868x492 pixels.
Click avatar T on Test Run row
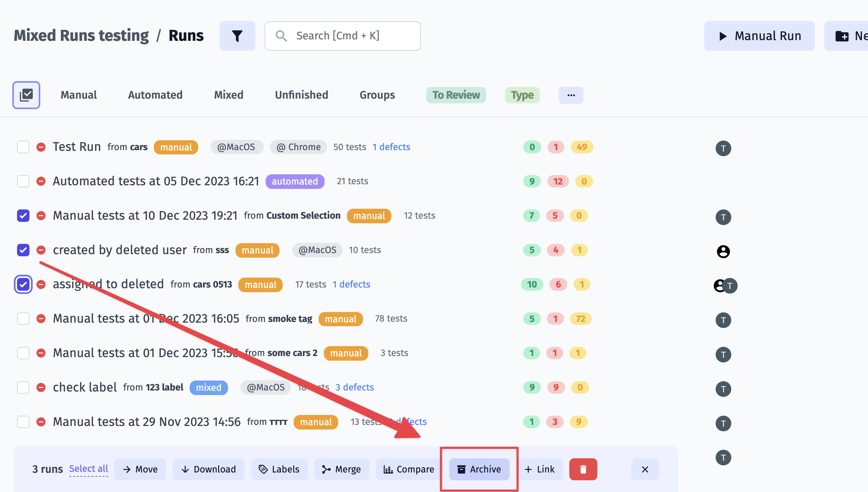[x=723, y=148]
